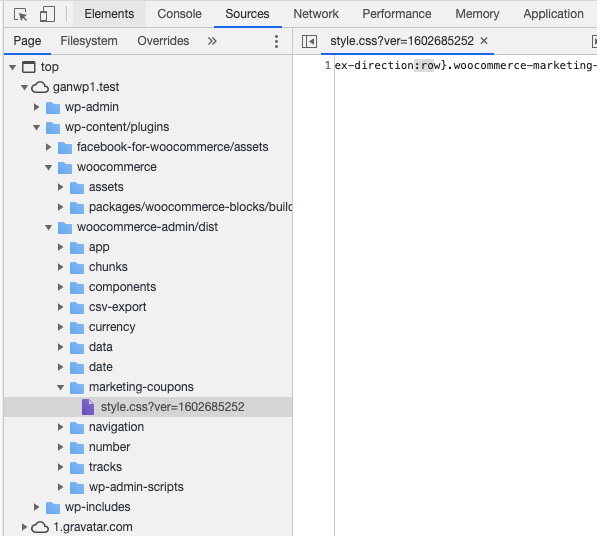Click the top frame window icon
Viewport: 597px width, 536px height.
[x=29, y=67]
